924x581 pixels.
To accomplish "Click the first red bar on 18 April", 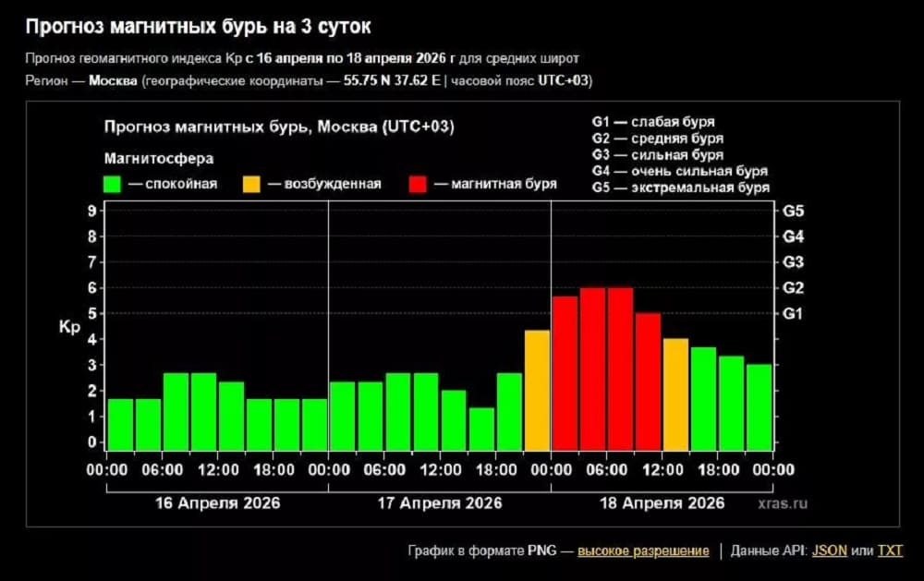I will [565, 372].
